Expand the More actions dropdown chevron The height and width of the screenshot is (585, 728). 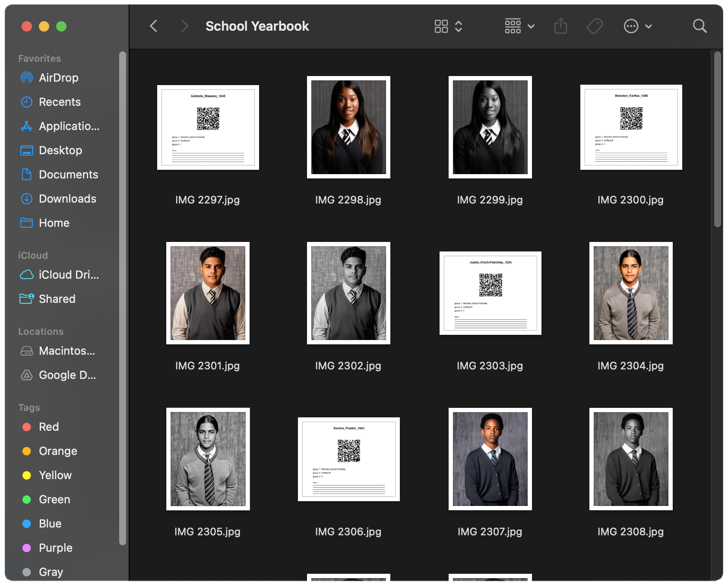point(649,26)
